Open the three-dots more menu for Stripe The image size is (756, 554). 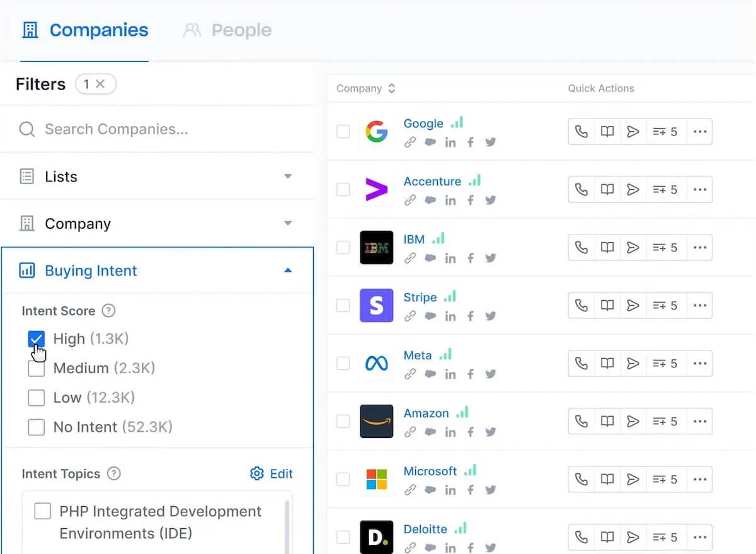(699, 306)
